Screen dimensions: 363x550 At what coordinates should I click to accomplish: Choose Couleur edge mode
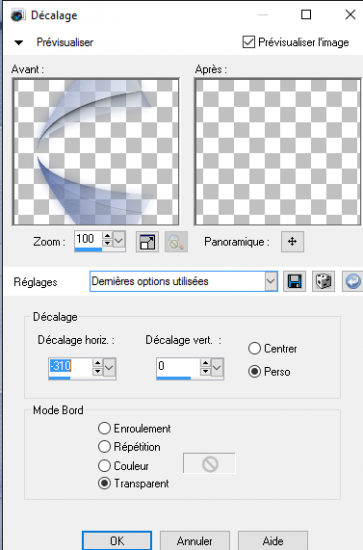(104, 466)
